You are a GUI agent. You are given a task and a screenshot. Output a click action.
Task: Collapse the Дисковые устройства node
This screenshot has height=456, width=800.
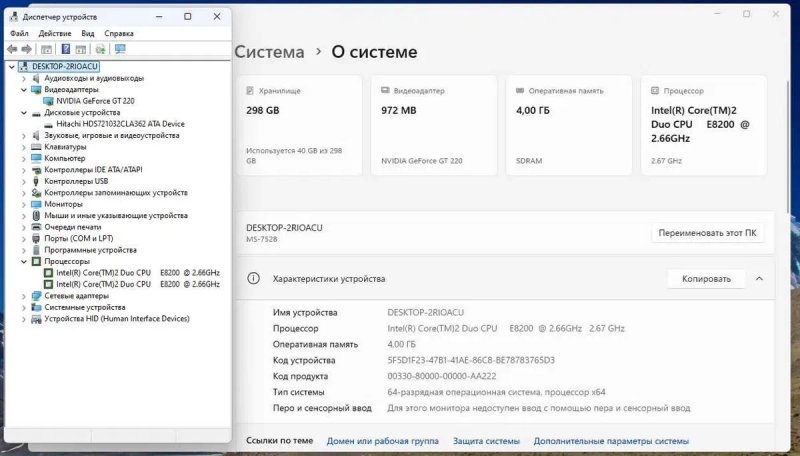(x=23, y=113)
